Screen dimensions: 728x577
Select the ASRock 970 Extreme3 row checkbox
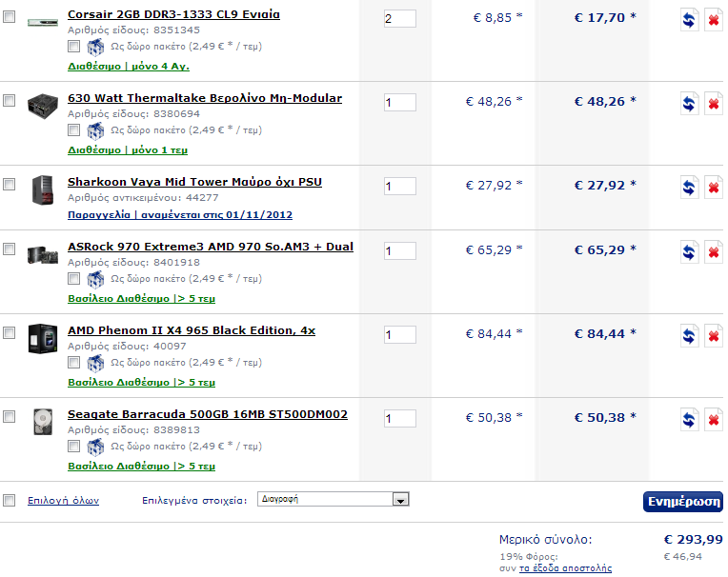pyautogui.click(x=9, y=249)
